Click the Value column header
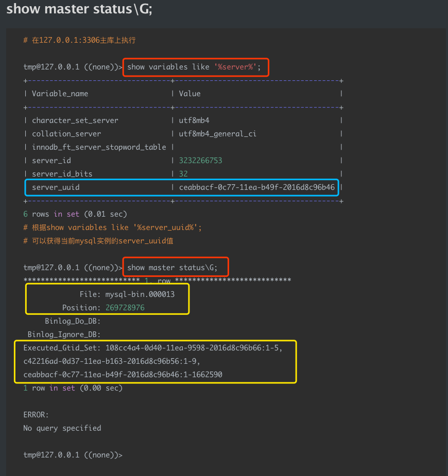Image resolution: width=448 pixels, height=476 pixels. [189, 94]
